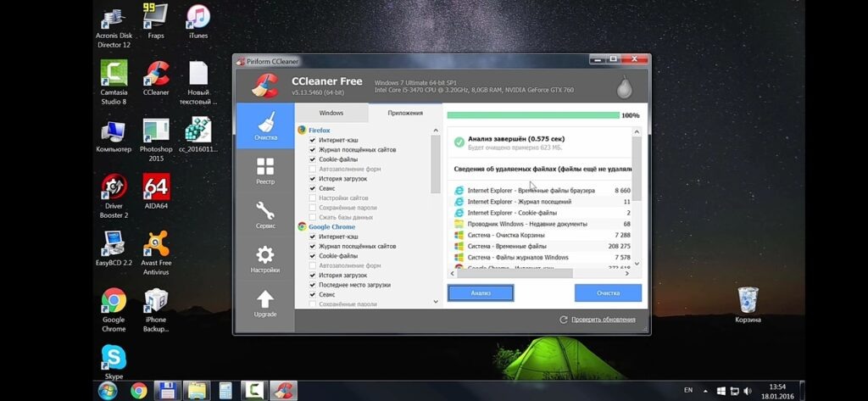868x401 pixels.
Task: Select the Корзина (Recycle Bin) desktop icon
Action: click(x=748, y=304)
